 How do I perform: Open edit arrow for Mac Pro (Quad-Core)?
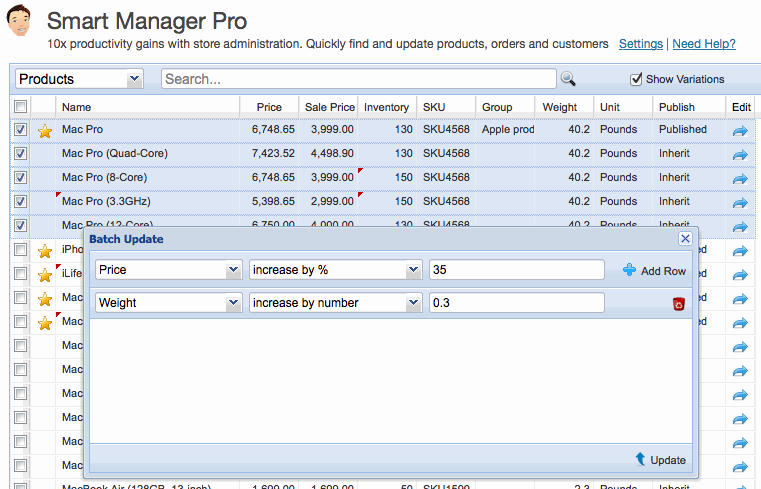coord(740,155)
